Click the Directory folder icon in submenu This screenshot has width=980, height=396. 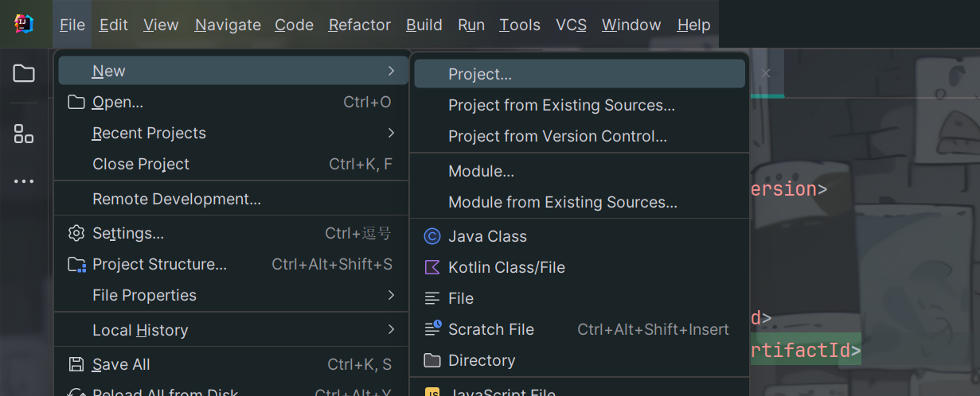pyautogui.click(x=432, y=360)
